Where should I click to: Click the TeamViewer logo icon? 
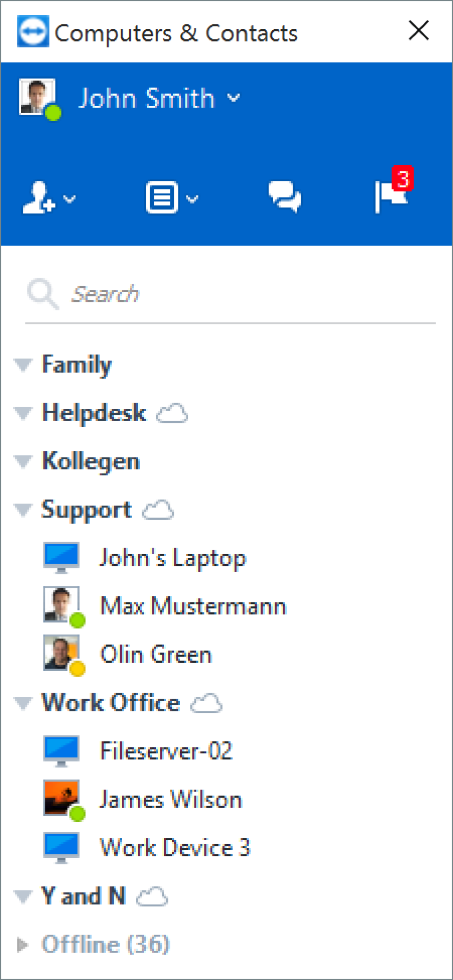33,32
